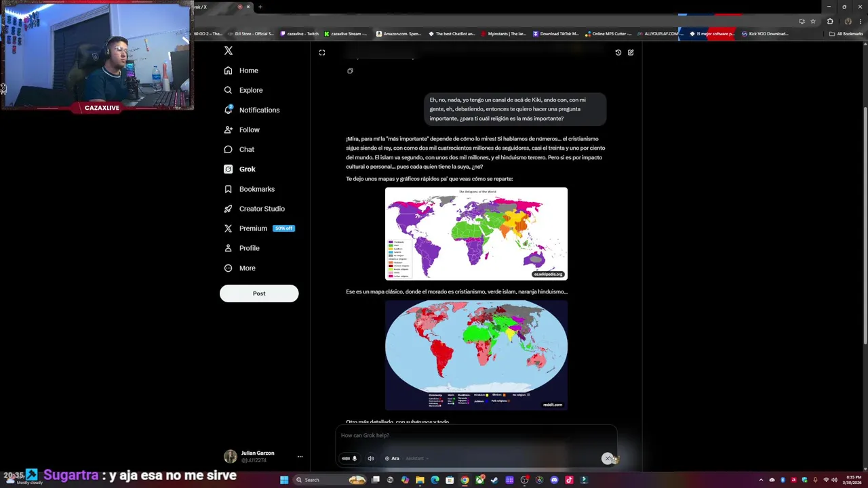Close the Grok / X browser tab

248,7
